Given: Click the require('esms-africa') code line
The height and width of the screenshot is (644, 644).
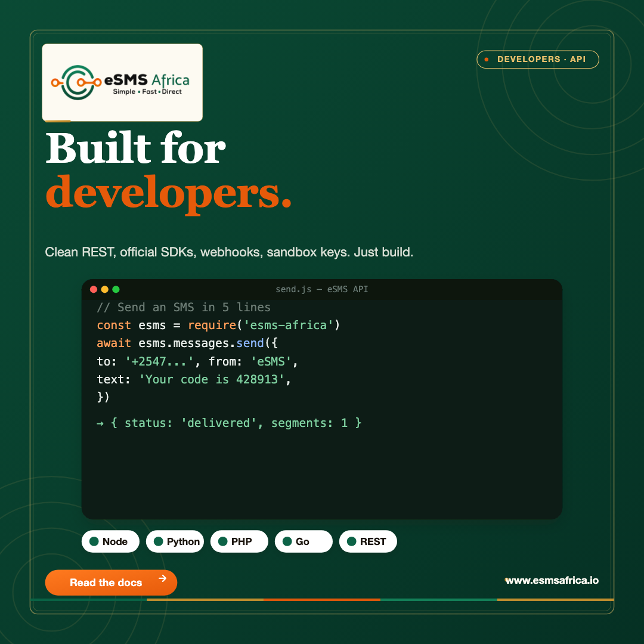Looking at the screenshot, I should (x=218, y=326).
